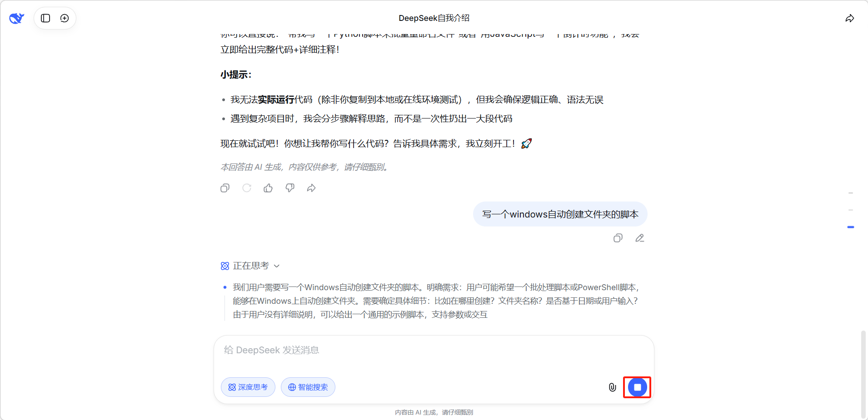Image resolution: width=868 pixels, height=420 pixels.
Task: Copy the user message about windows script
Action: click(x=618, y=238)
